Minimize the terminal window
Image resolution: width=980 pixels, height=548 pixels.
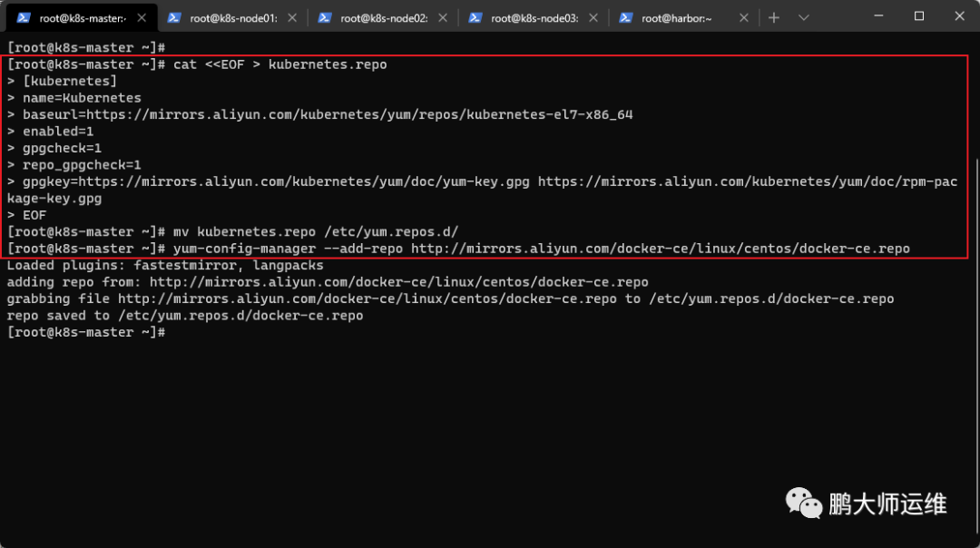[878, 16]
